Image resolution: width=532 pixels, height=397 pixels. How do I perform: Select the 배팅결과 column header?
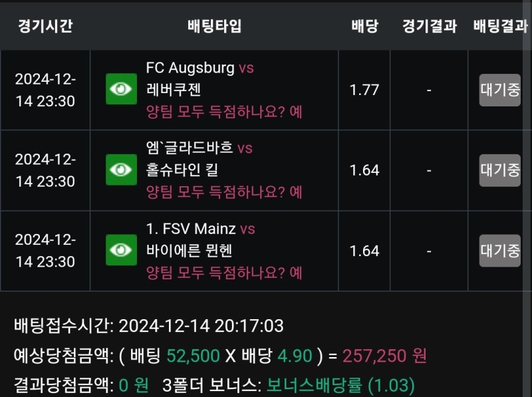[x=500, y=27]
